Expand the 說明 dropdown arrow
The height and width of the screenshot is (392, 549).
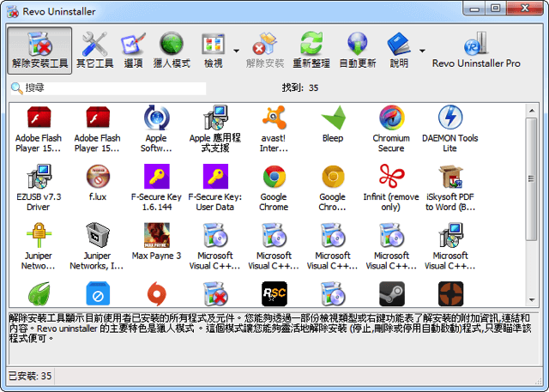(422, 51)
